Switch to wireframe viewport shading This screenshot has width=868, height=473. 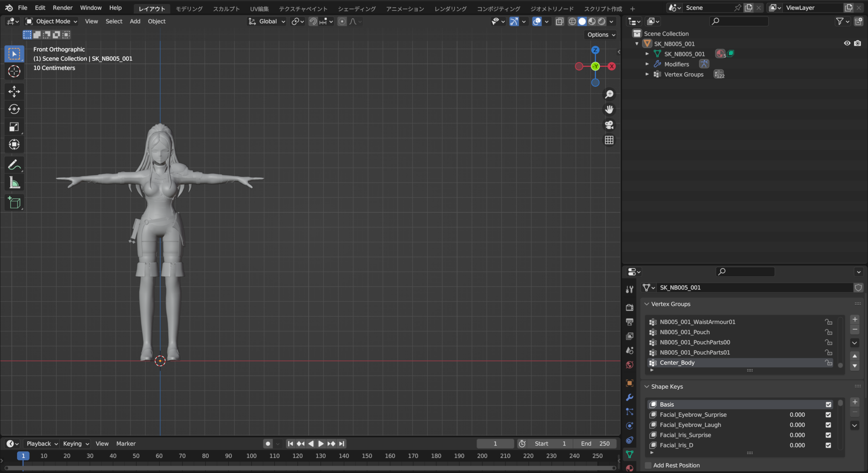(572, 21)
